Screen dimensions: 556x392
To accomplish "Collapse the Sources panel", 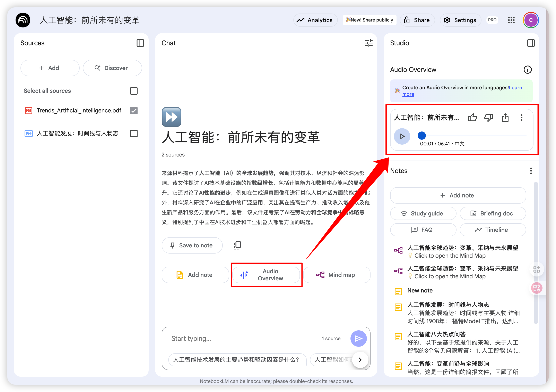I will (140, 43).
